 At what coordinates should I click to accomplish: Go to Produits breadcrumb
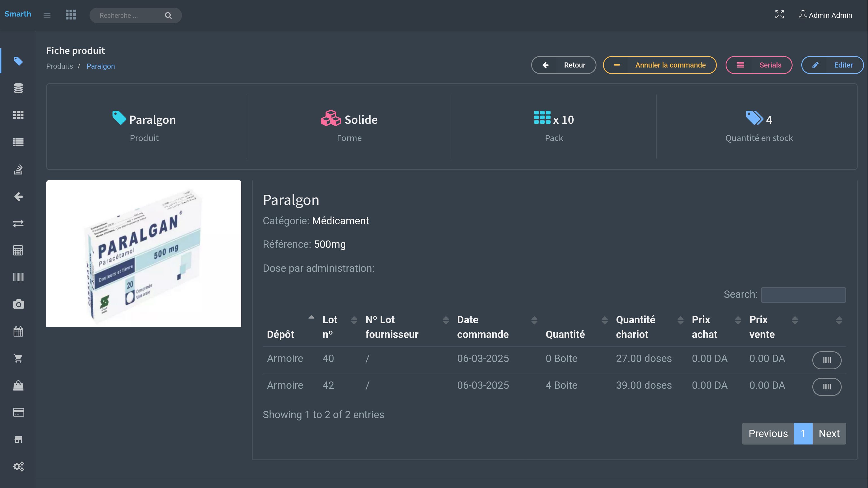tap(59, 66)
